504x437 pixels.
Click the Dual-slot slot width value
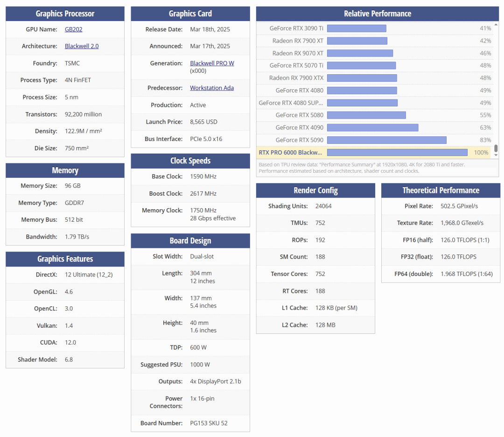click(202, 256)
